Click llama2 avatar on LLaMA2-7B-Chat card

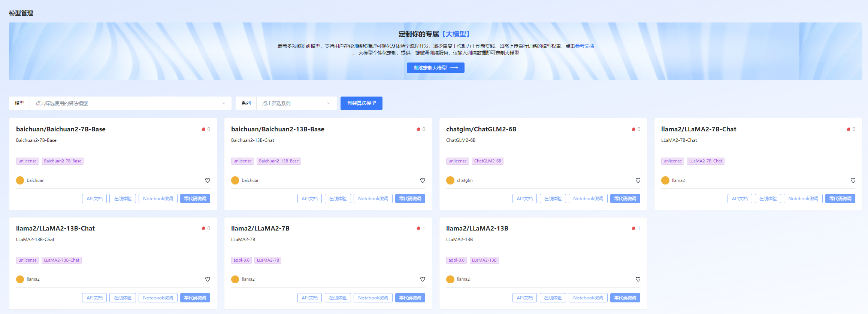click(665, 180)
